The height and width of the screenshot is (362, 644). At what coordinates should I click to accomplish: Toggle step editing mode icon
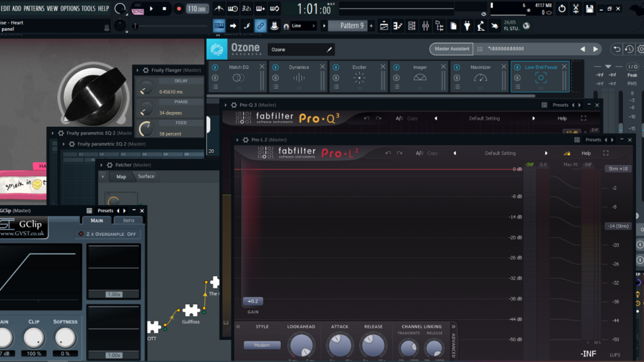[247, 26]
